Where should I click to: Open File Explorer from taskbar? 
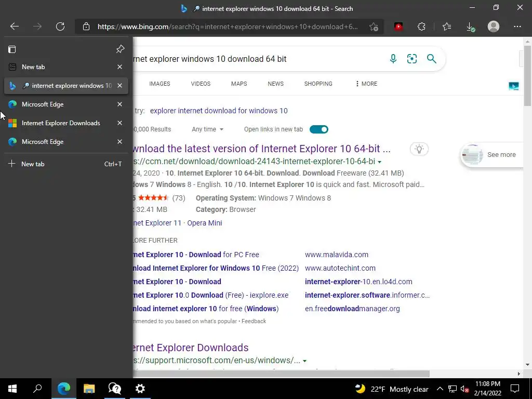89,389
